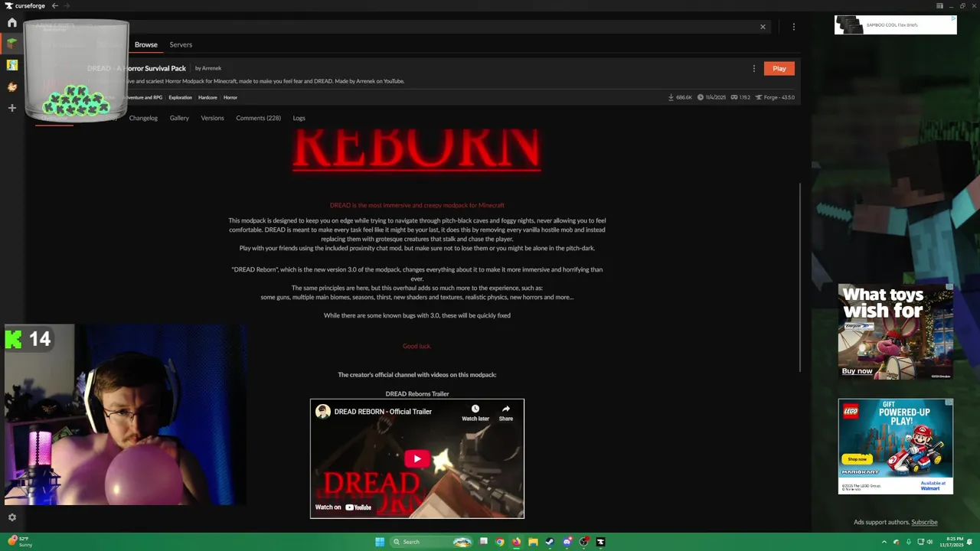Open Discord from the taskbar
This screenshot has width=980, height=551.
pyautogui.click(x=567, y=542)
